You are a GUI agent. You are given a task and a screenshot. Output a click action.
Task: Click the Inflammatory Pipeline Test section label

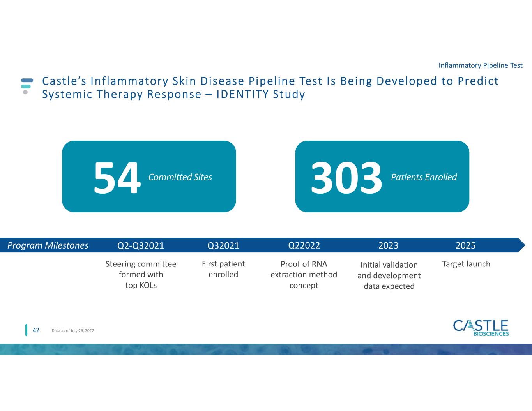tap(480, 65)
